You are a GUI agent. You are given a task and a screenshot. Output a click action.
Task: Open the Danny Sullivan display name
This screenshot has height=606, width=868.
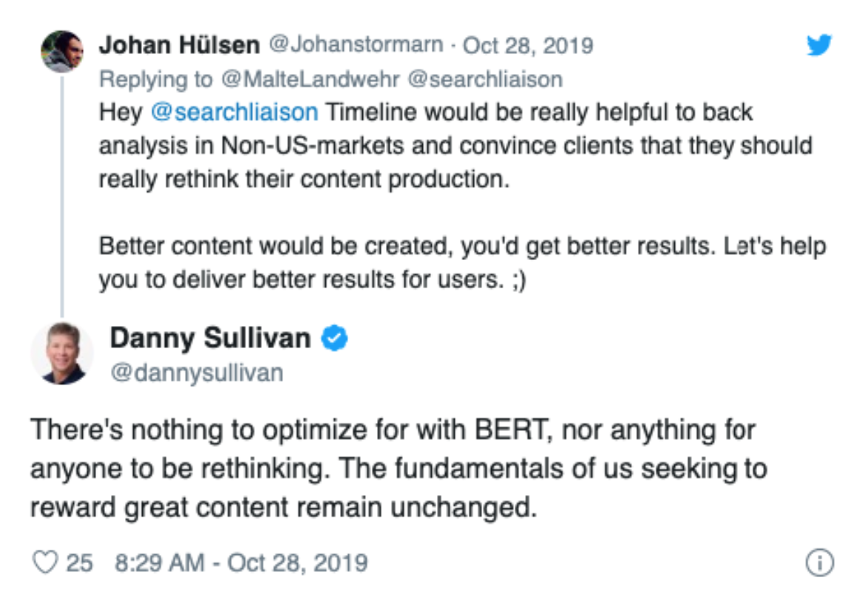coord(211,338)
